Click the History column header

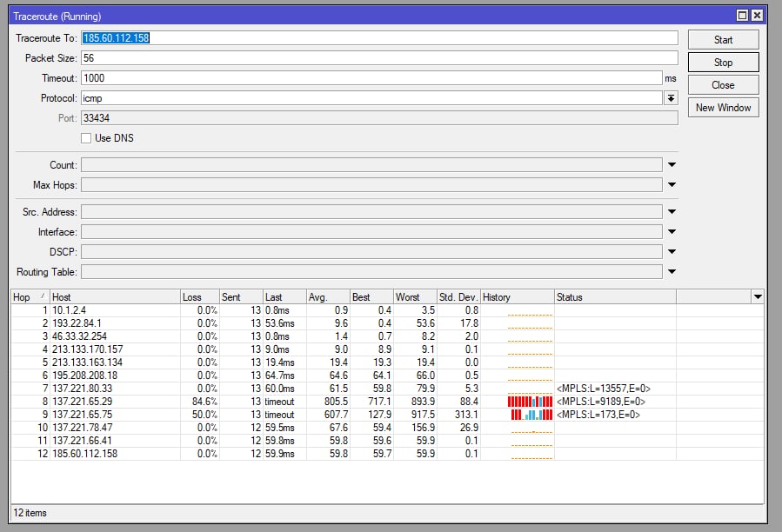[x=518, y=297]
